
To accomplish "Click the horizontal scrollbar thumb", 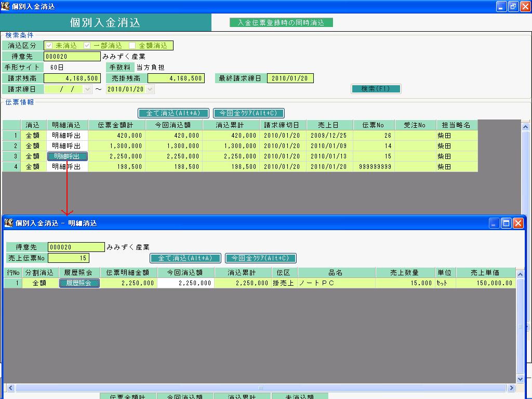I will (x=261, y=388).
